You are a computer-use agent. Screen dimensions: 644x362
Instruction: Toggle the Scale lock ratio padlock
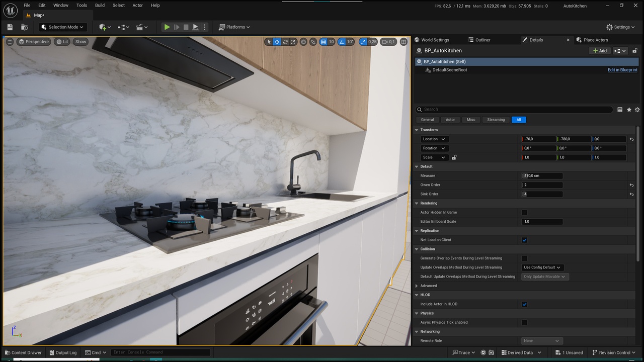tap(454, 157)
